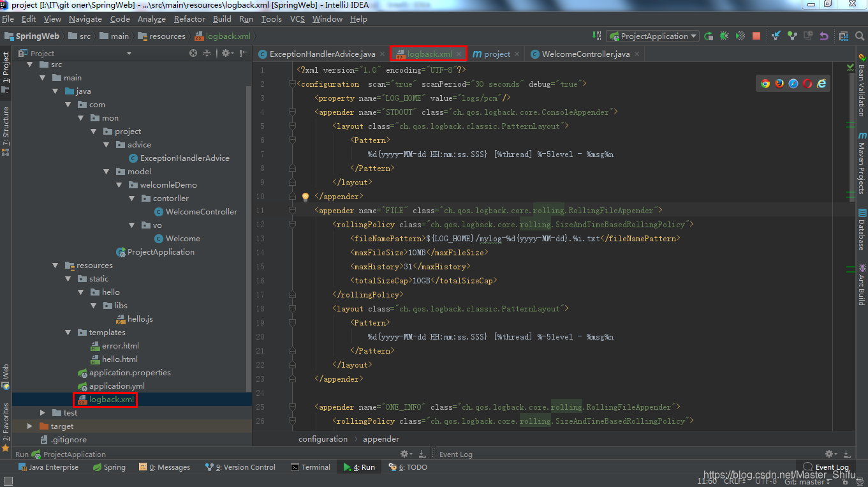Viewport: 868px width, 487px height.
Task: Fold the appender block at line 4
Action: tap(292, 112)
